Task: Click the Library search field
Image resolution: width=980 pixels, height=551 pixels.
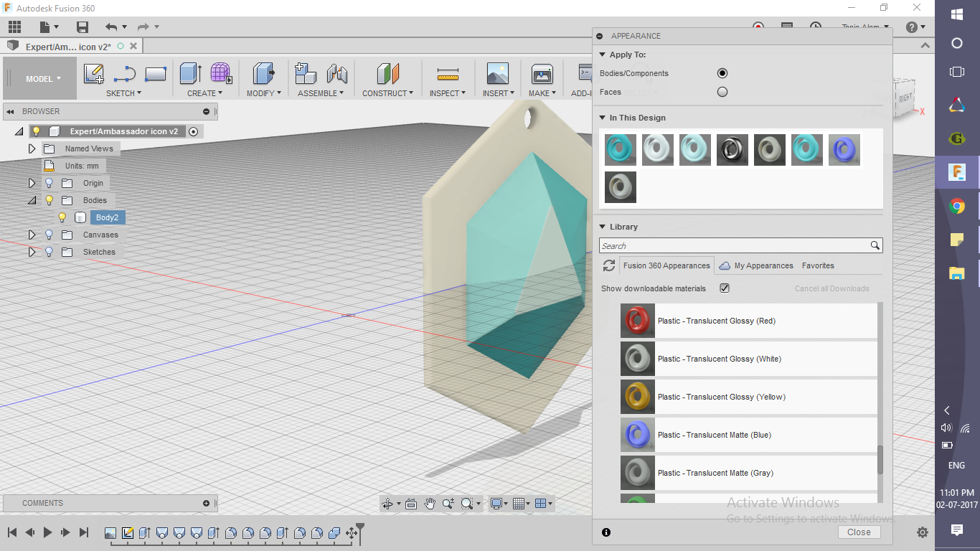Action: point(734,245)
